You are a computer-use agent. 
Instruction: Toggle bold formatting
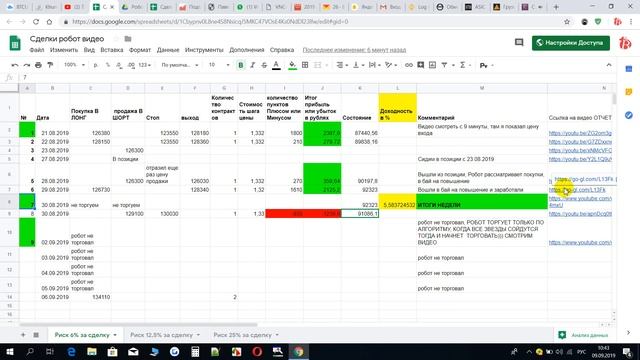[x=241, y=65]
